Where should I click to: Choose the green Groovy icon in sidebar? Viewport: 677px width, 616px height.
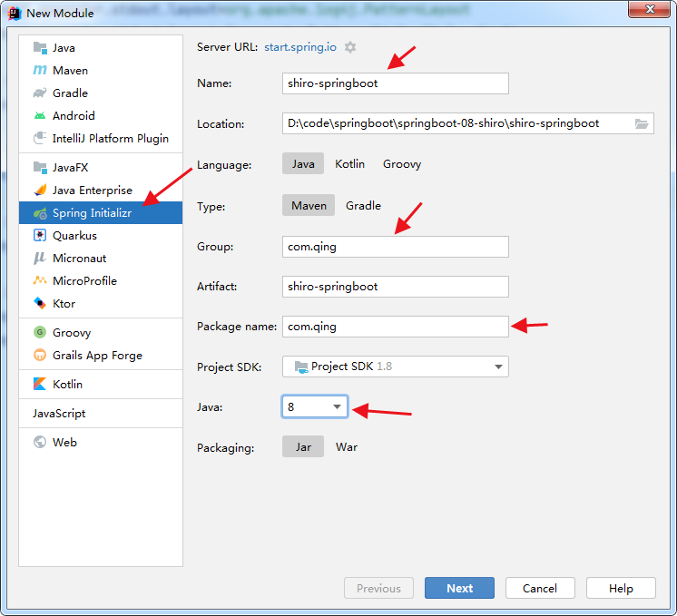40,332
